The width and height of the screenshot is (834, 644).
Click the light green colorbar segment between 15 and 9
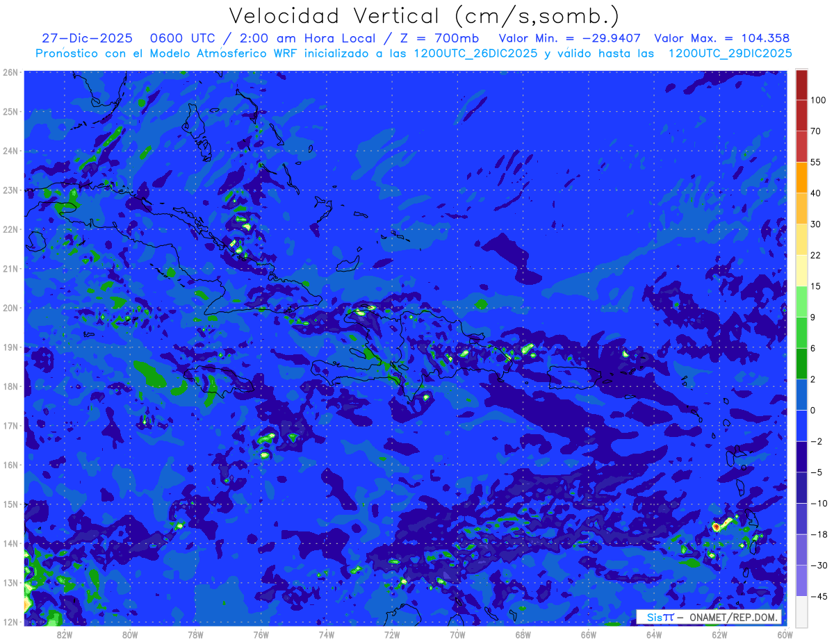point(801,302)
